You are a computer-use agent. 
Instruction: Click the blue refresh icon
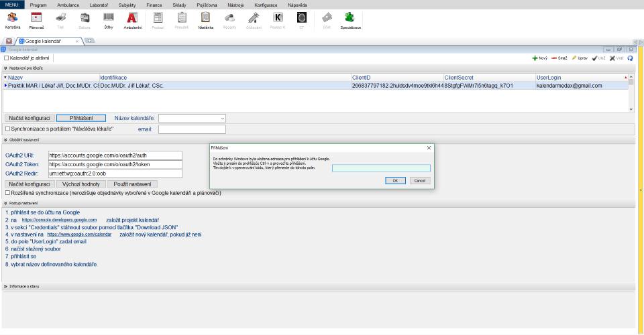point(631,58)
